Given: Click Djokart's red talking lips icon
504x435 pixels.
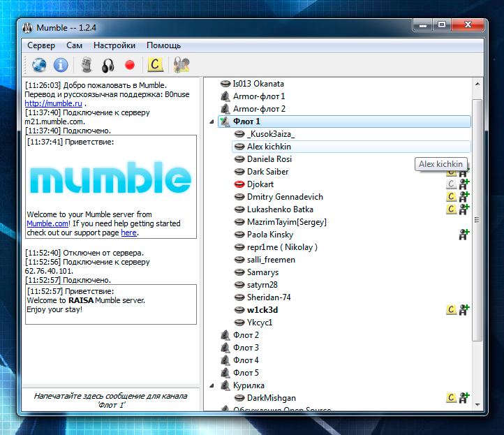Looking at the screenshot, I should pos(239,184).
